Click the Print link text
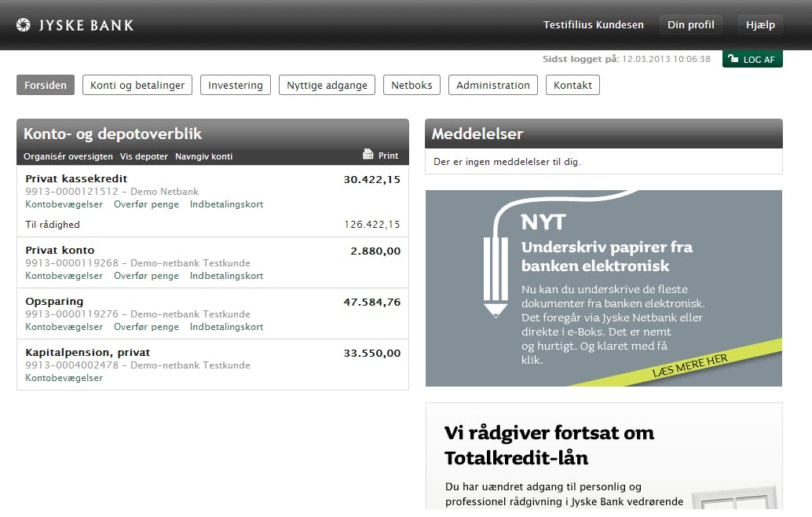This screenshot has height=517, width=812. [389, 156]
